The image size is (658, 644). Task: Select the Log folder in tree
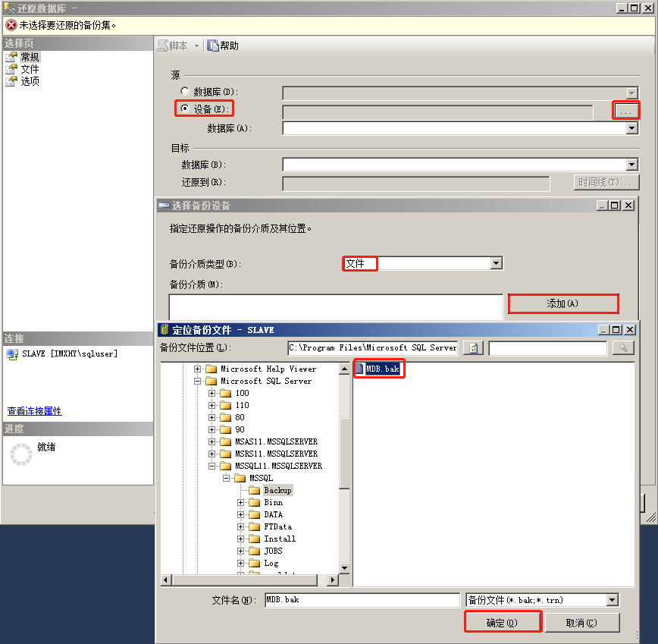pos(271,564)
